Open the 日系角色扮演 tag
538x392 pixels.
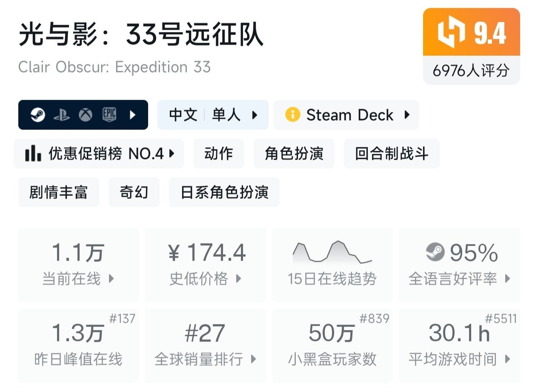(x=224, y=192)
